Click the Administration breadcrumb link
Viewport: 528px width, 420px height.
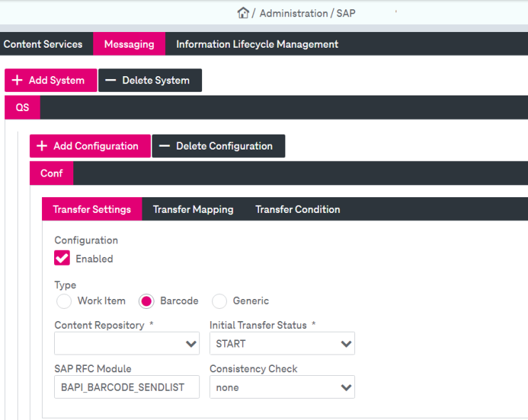294,13
